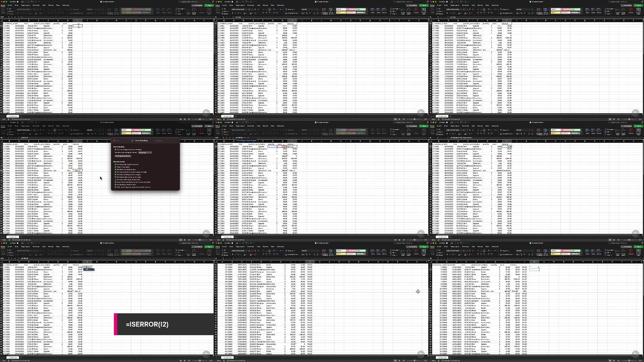This screenshot has width=644, height=362.
Task: Toggle 'Formulas that result in an error' checkbox
Action: pos(116,165)
